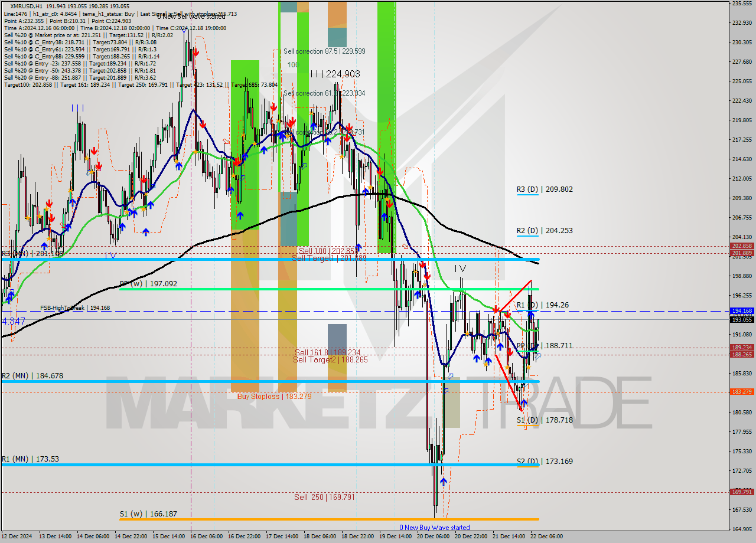Click the 'Sell correction 87.5 | 229.599' label
Screen dimensions: 756x543
coord(324,51)
